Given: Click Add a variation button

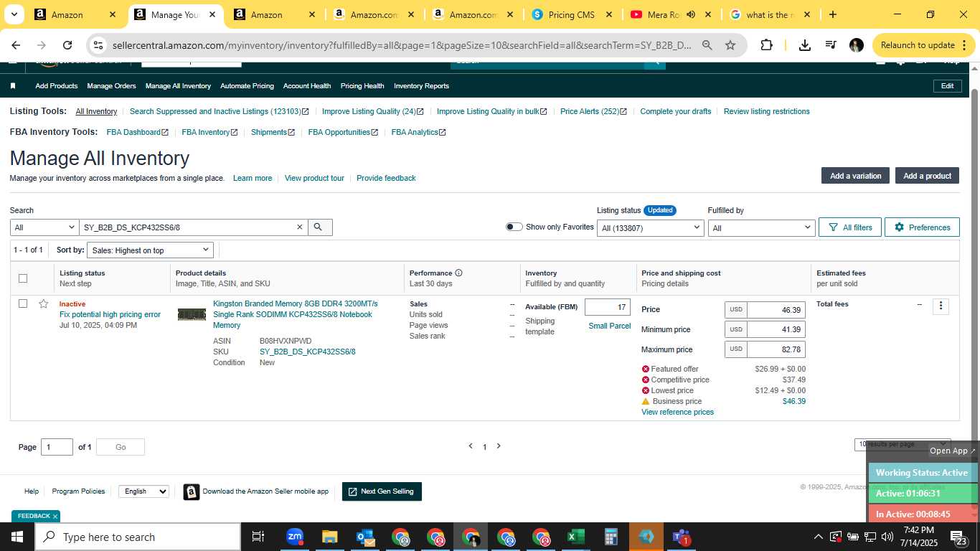Looking at the screenshot, I should tap(855, 176).
